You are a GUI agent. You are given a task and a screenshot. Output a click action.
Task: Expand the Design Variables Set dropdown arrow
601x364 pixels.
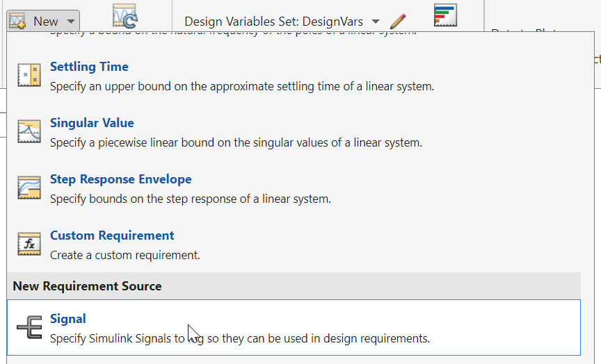pos(376,22)
